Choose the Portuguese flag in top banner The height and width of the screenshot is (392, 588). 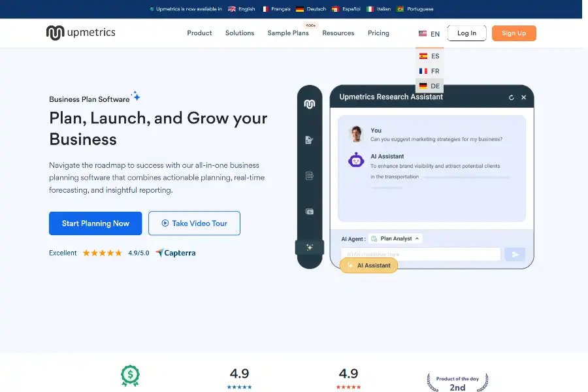[400, 9]
